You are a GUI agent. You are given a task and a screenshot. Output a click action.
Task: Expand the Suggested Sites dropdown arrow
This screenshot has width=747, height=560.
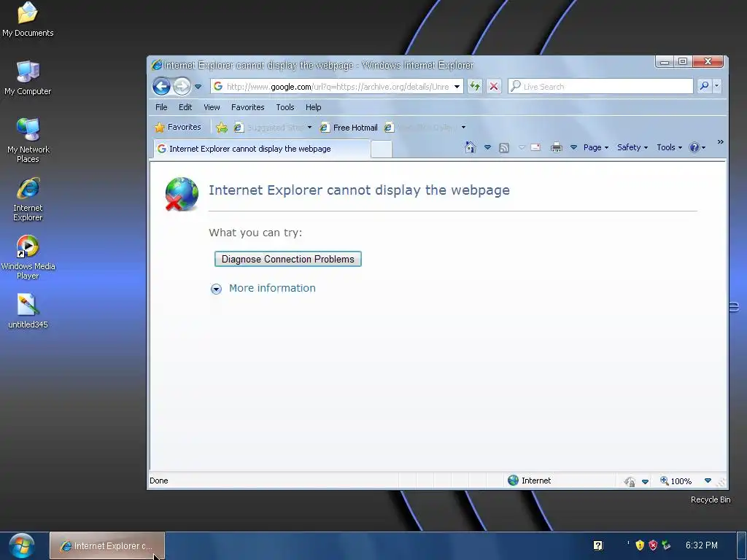(x=309, y=127)
